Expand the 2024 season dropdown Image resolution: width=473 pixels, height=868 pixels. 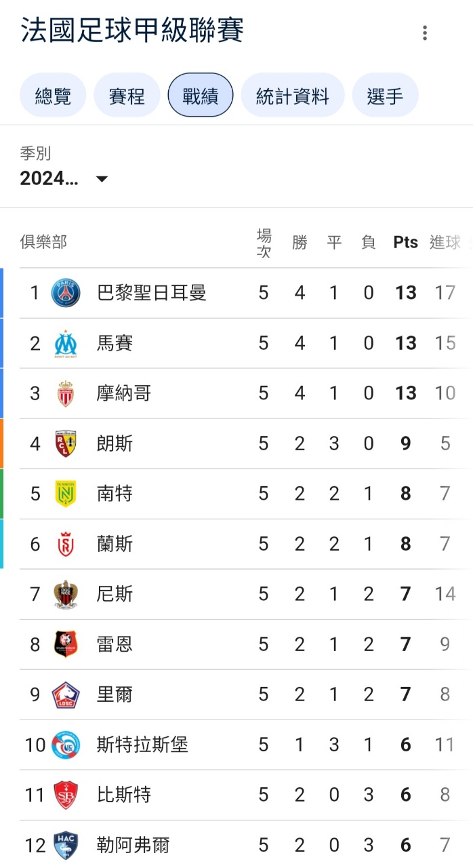coord(64,179)
